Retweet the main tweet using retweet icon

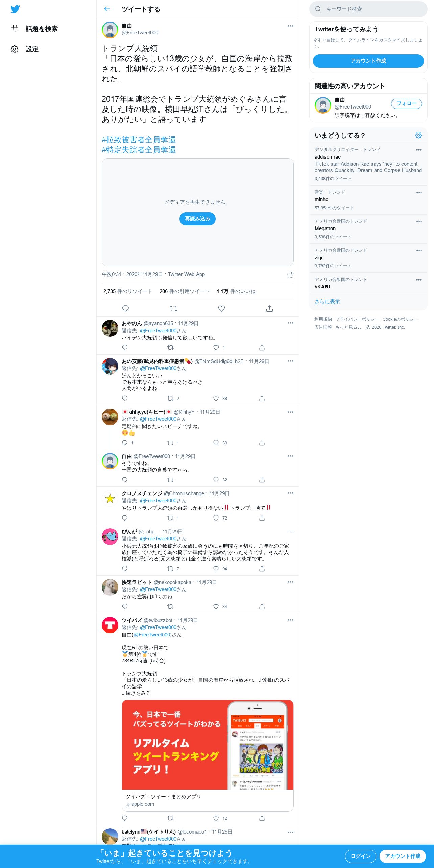tap(173, 308)
